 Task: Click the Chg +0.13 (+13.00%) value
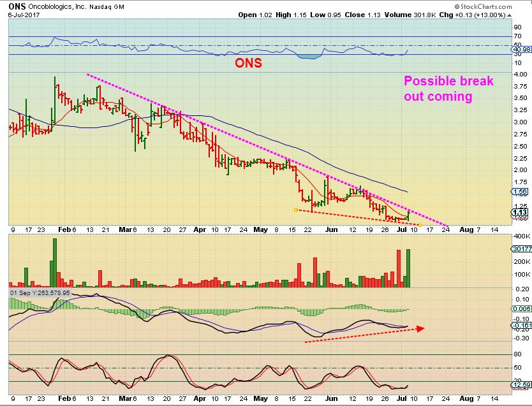click(472, 15)
